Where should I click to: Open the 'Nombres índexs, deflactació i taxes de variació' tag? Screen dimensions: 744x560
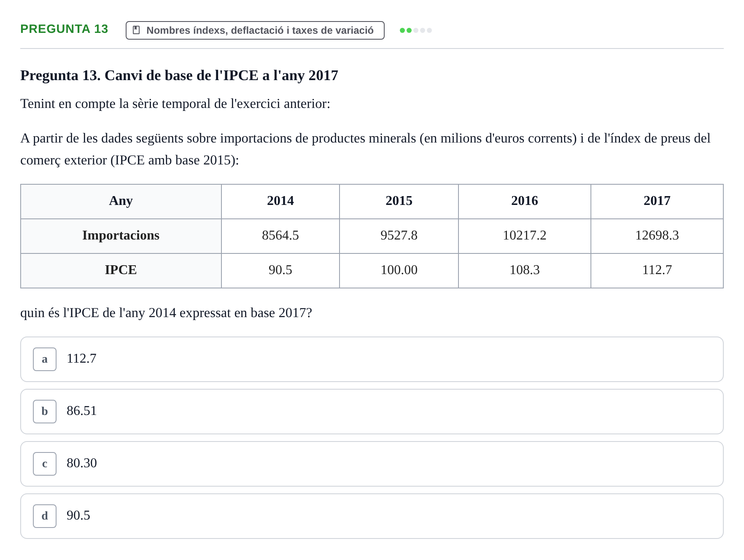click(255, 30)
